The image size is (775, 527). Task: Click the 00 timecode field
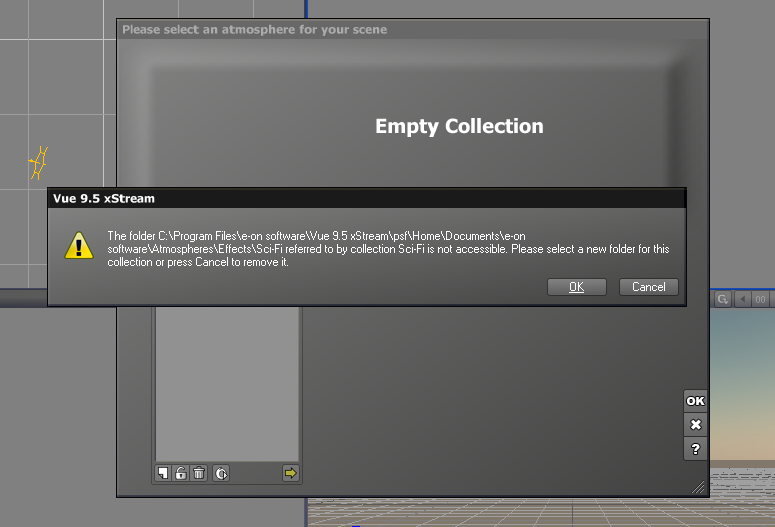pos(761,299)
